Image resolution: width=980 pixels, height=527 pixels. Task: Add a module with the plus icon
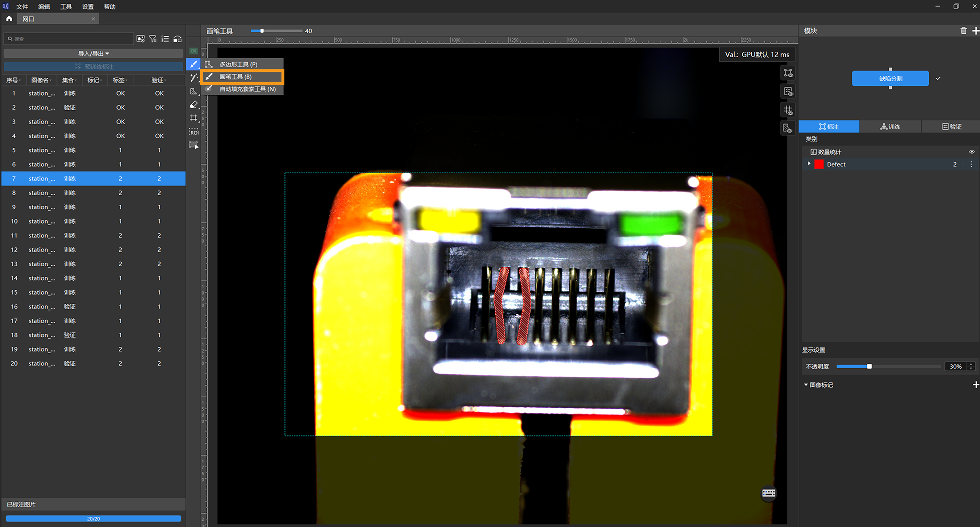(976, 31)
